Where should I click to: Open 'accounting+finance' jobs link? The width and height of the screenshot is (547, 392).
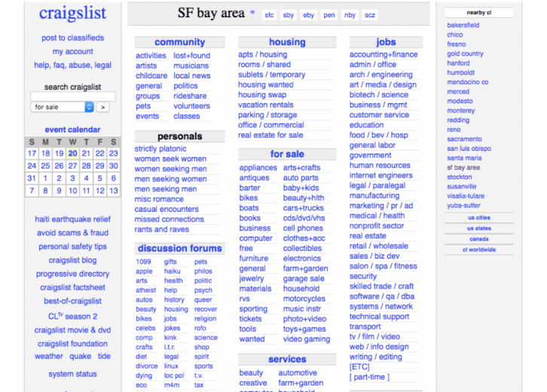point(384,54)
